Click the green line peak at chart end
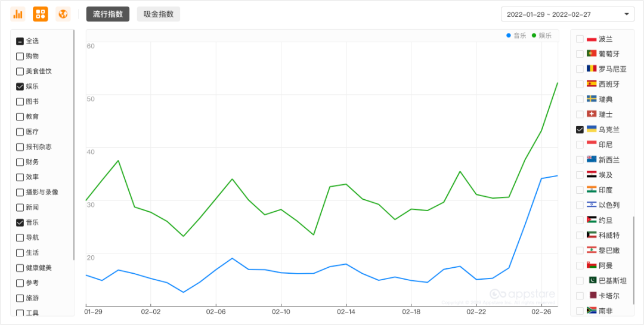Screen dimensions: 644x325 557,83
